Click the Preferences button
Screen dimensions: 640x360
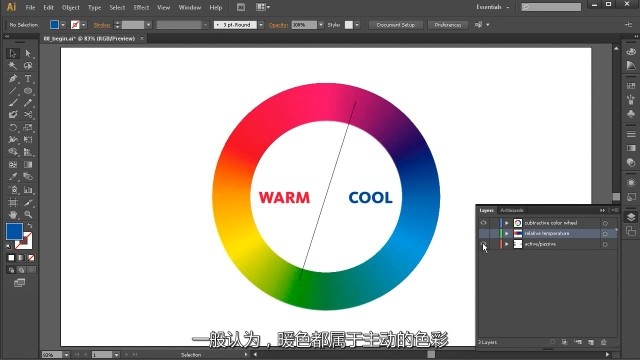coord(448,25)
